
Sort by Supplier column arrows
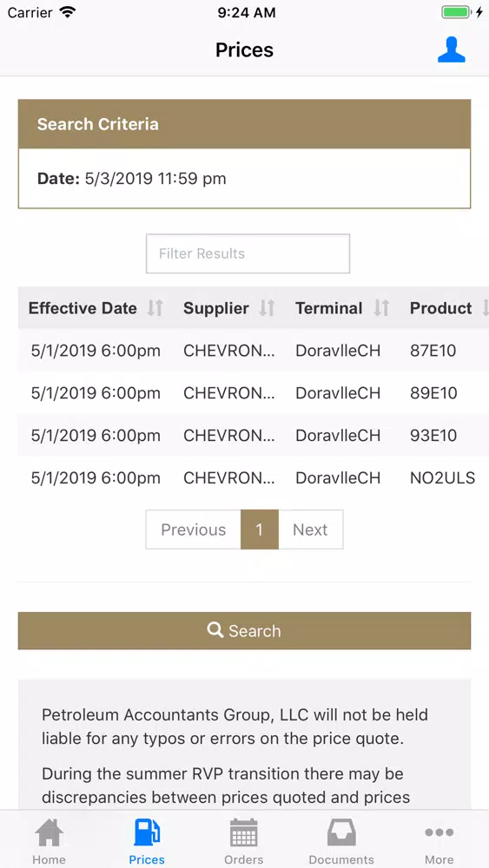coord(267,308)
